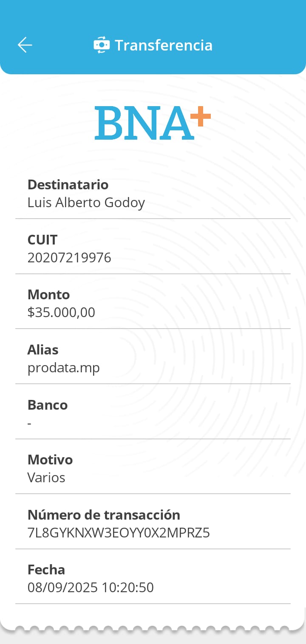Viewport: 306px width, 644px height.
Task: Select recipient name Luis Alberto Godoy
Action: (86, 202)
